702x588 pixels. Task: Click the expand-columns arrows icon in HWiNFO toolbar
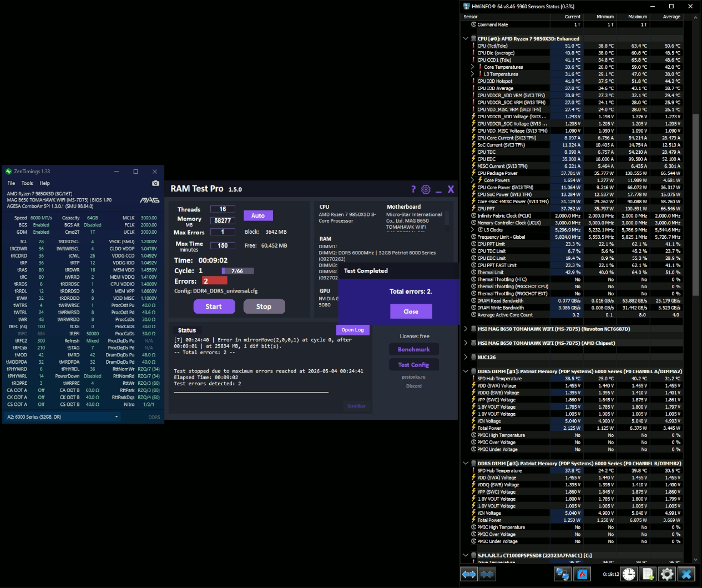pos(469,574)
